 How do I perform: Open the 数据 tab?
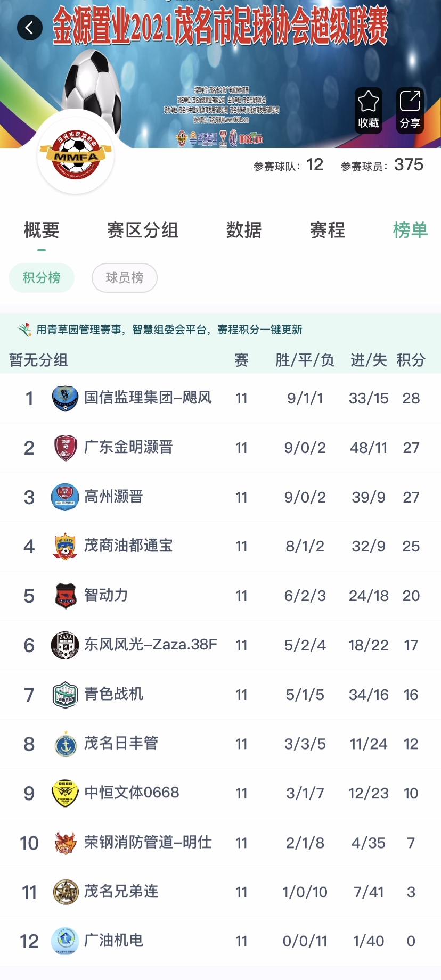244,230
